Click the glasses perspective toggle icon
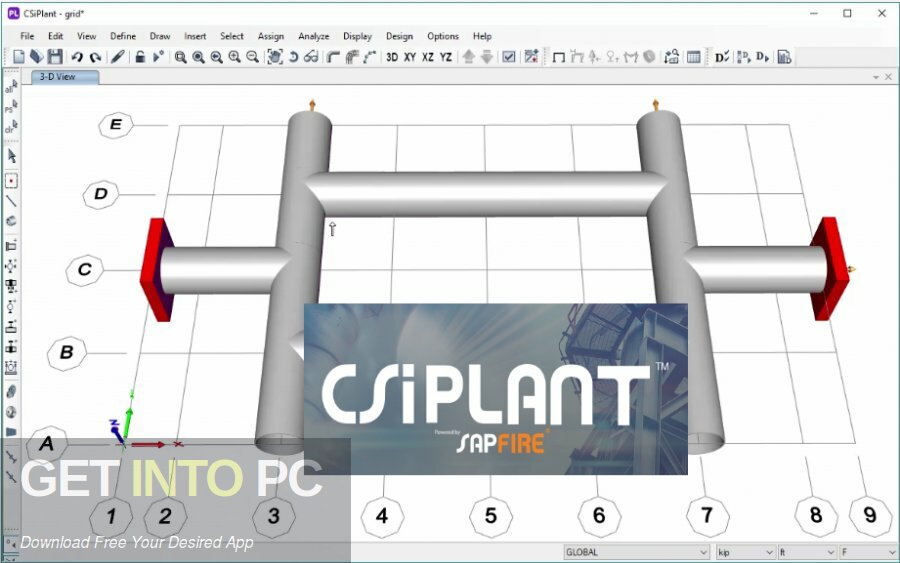The image size is (900, 563). point(311,57)
